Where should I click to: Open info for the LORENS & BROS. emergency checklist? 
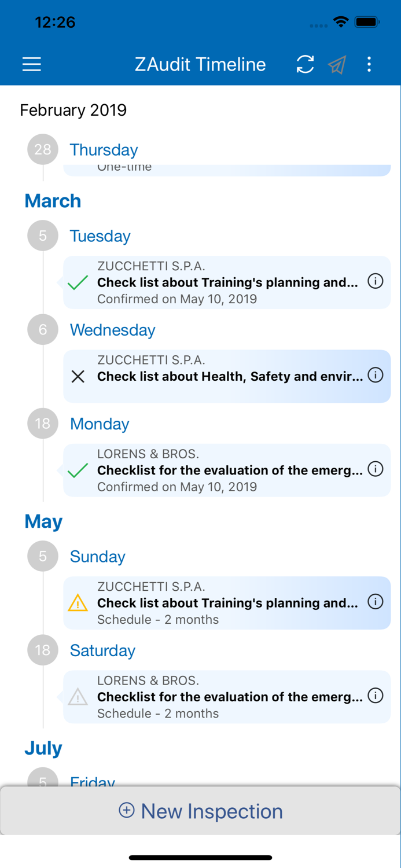point(376,469)
